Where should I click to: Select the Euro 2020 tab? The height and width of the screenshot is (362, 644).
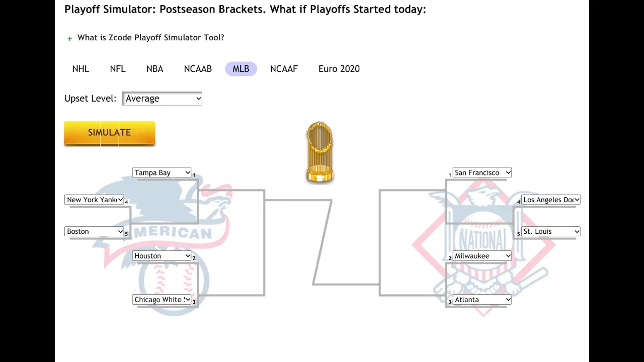click(339, 69)
